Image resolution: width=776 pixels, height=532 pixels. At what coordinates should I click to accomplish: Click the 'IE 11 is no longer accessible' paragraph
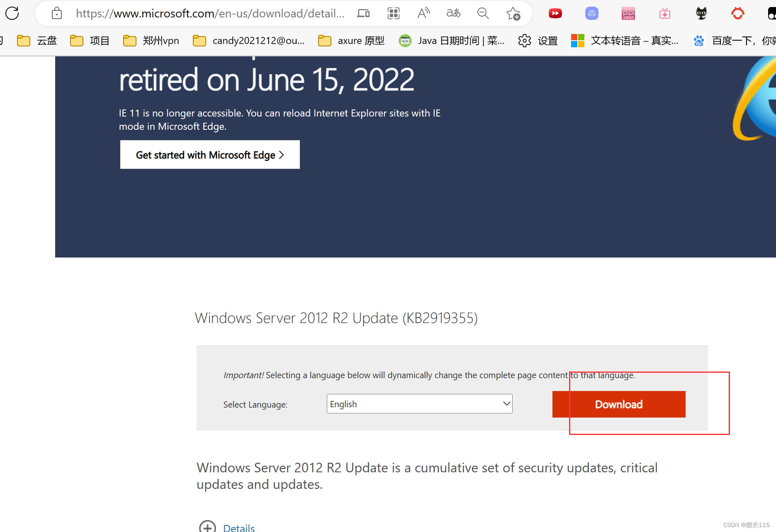(280, 120)
